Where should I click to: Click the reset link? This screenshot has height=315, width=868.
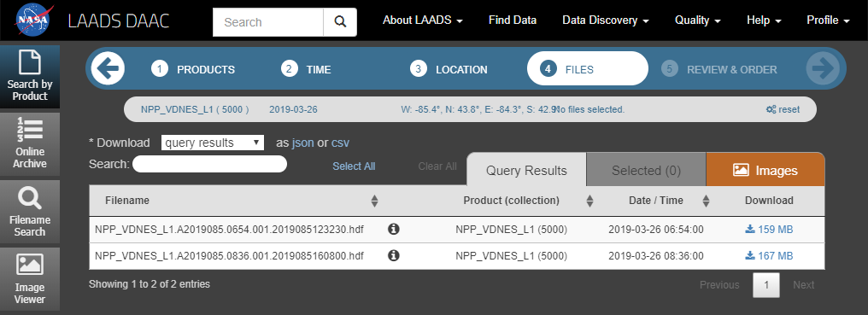(x=783, y=109)
